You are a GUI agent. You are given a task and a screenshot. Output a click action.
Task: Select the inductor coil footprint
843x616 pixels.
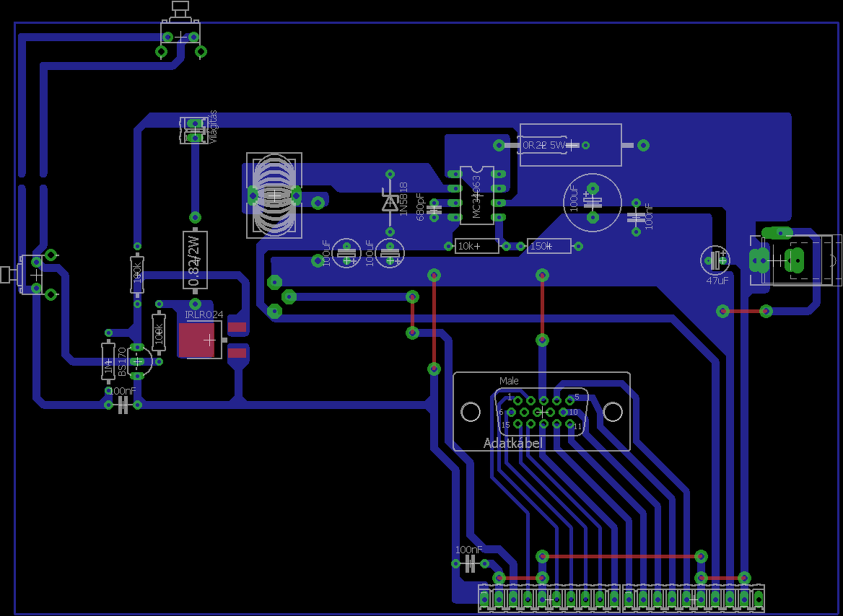pos(274,195)
